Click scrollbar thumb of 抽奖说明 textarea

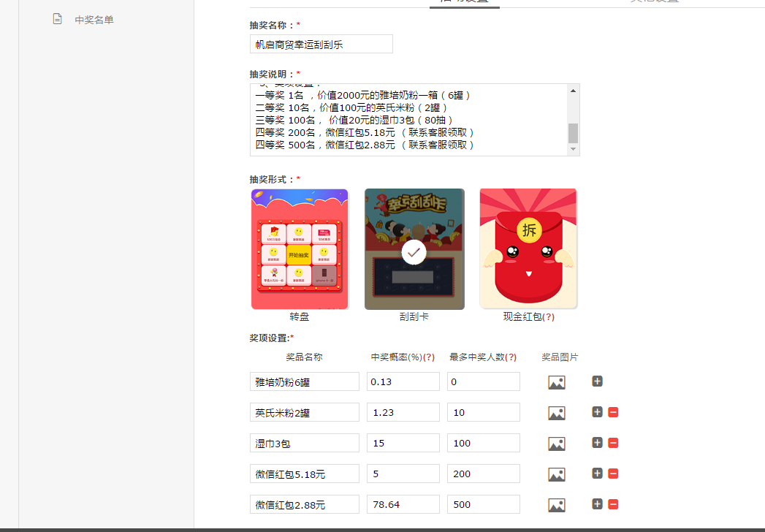pyautogui.click(x=574, y=133)
